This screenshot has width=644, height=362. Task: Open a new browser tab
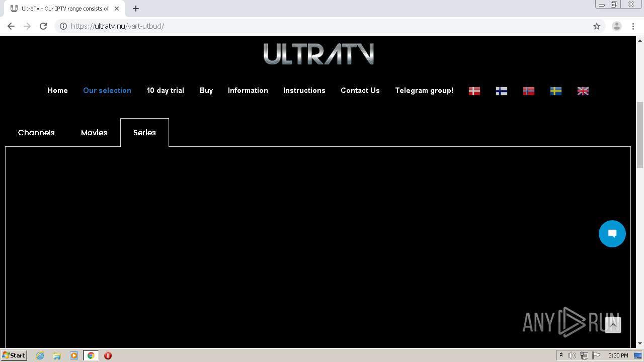point(136,9)
